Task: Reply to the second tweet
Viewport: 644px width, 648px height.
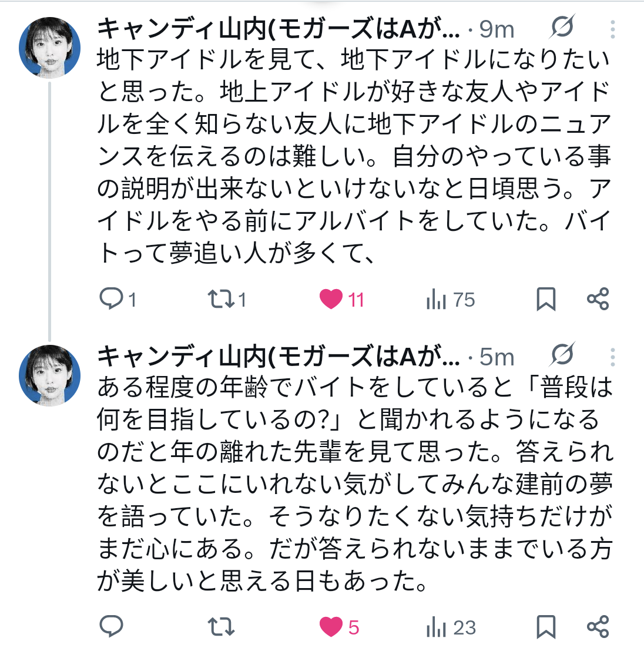Action: point(111,626)
